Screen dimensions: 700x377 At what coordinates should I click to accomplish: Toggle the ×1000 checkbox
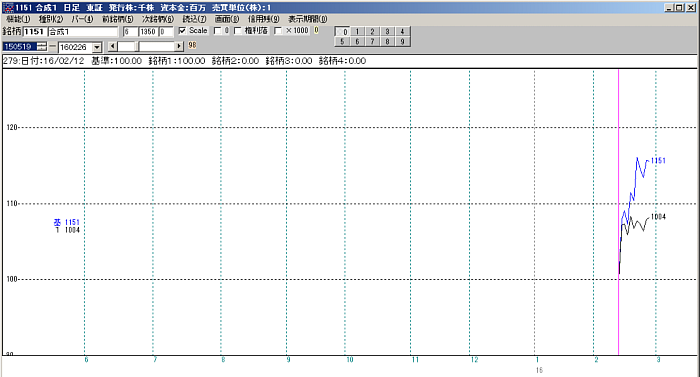pyautogui.click(x=278, y=31)
